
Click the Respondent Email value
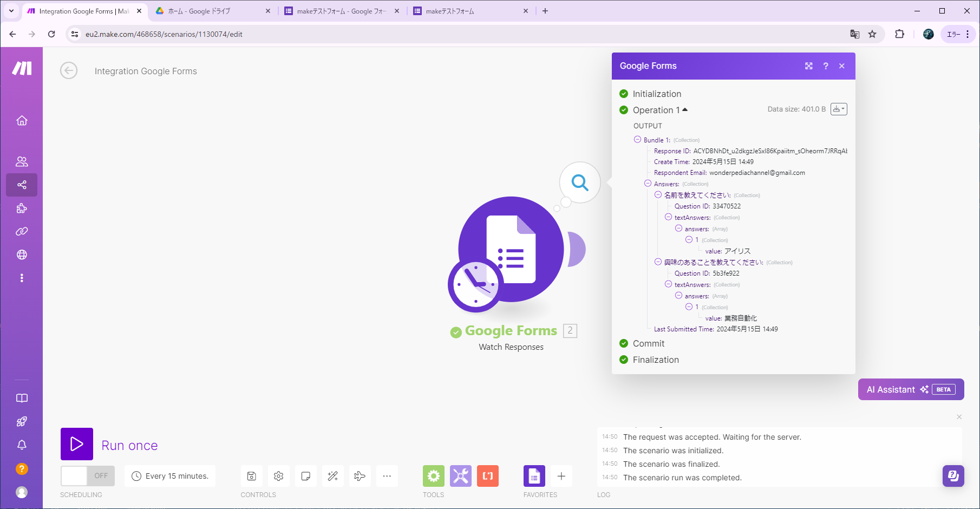pos(757,173)
